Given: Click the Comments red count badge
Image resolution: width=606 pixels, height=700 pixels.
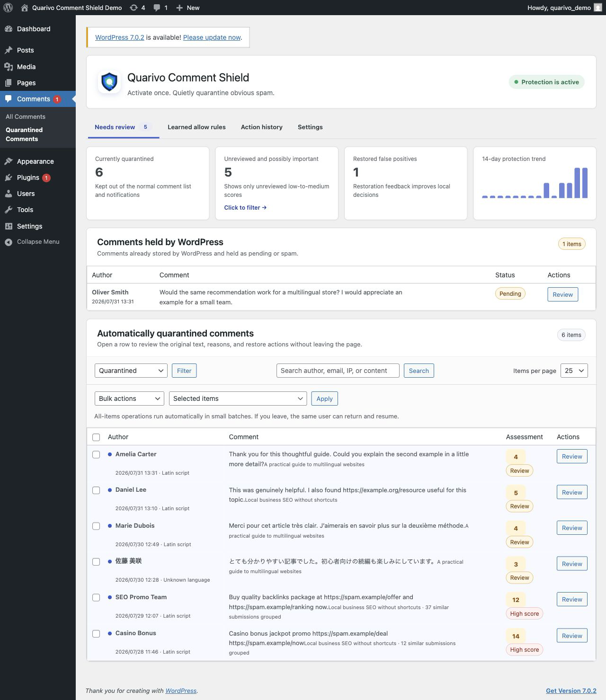Looking at the screenshot, I should pyautogui.click(x=57, y=99).
